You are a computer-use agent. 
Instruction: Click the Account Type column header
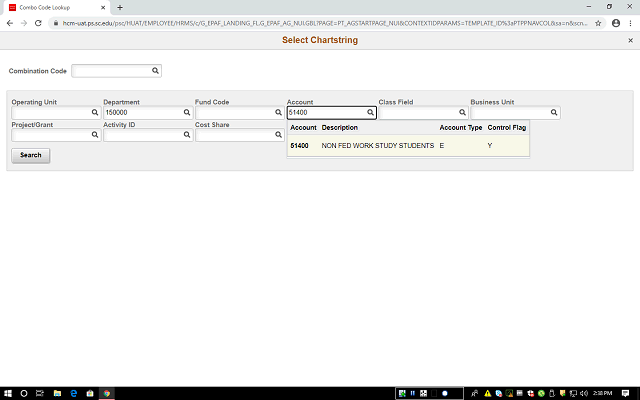click(x=461, y=128)
